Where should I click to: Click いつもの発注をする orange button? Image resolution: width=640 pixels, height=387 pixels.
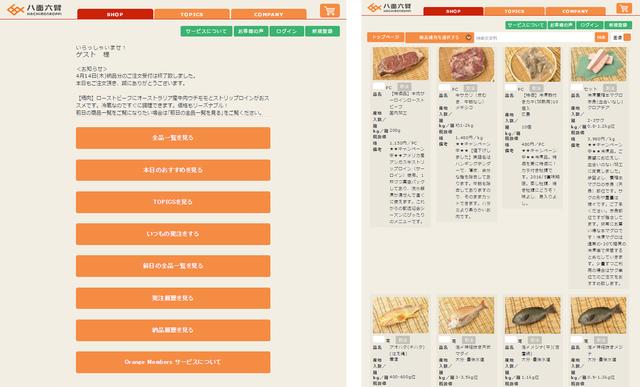173,234
